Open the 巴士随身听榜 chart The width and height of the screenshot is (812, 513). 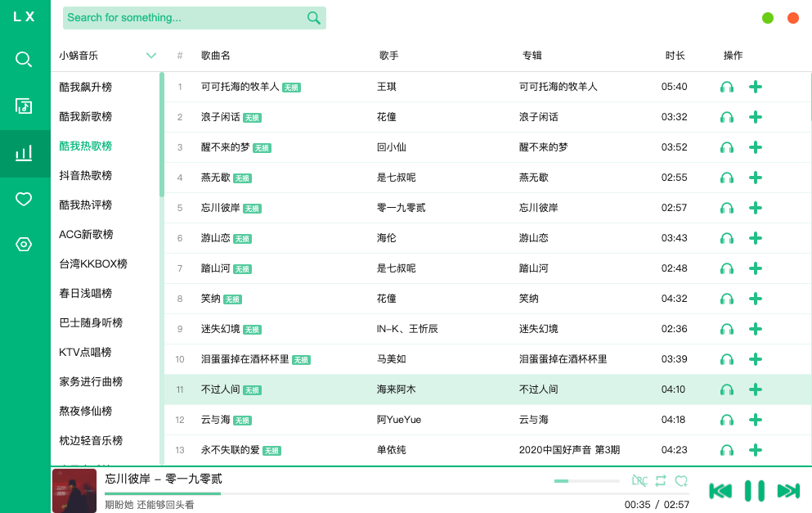point(91,323)
